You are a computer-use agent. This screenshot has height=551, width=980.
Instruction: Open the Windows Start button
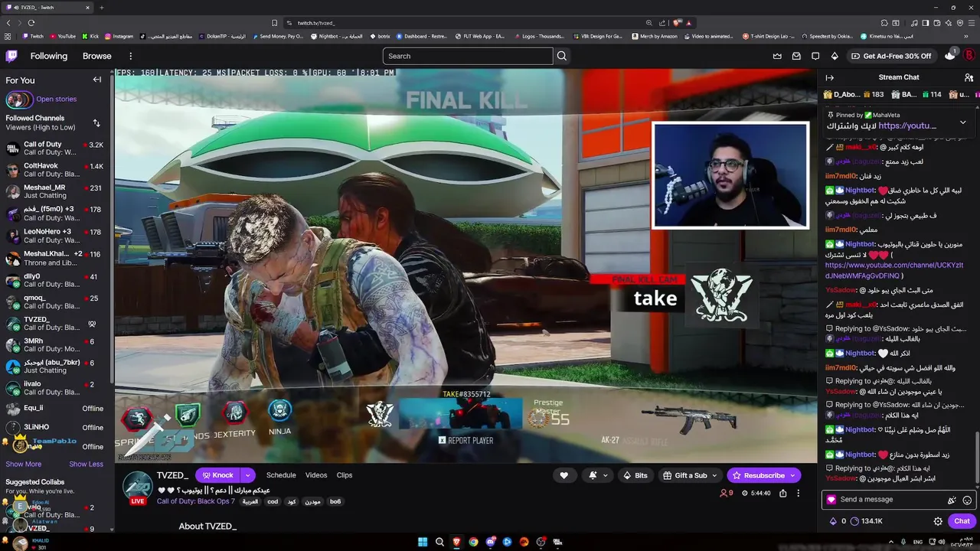[x=423, y=542]
